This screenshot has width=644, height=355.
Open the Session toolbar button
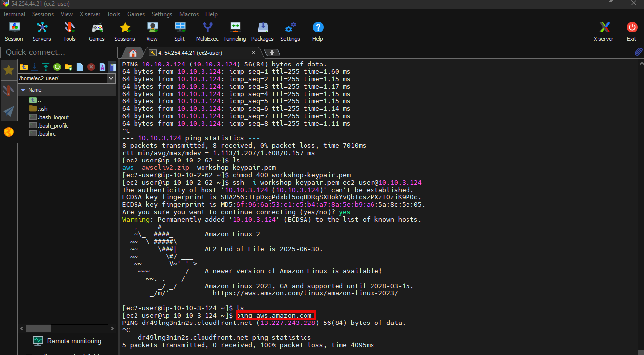pyautogui.click(x=14, y=32)
